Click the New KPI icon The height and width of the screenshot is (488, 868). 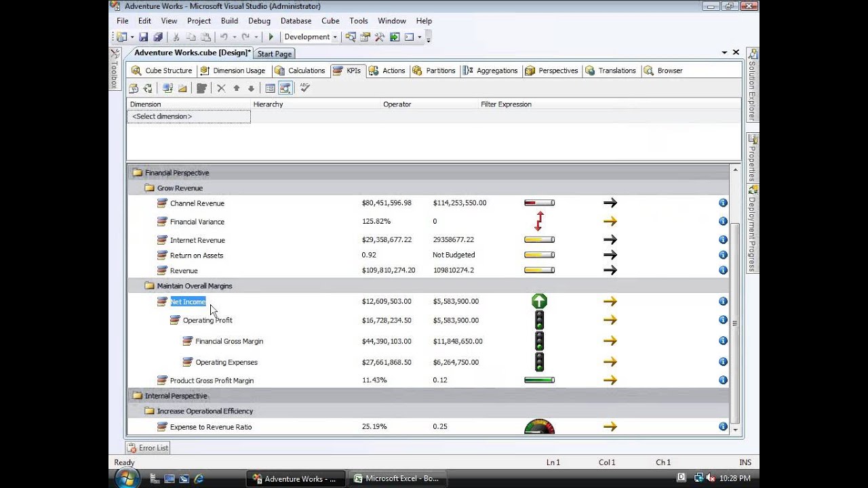[201, 88]
